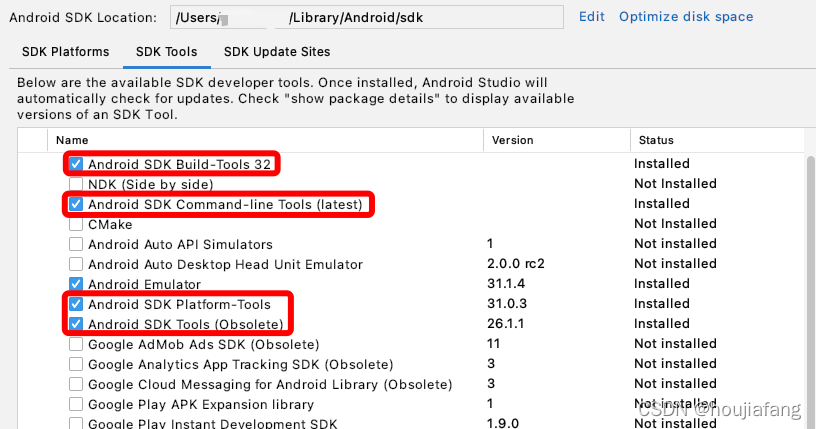Viewport: 816px width, 429px height.
Task: Toggle Android SDK Platform-Tools checkbox
Action: tap(76, 304)
